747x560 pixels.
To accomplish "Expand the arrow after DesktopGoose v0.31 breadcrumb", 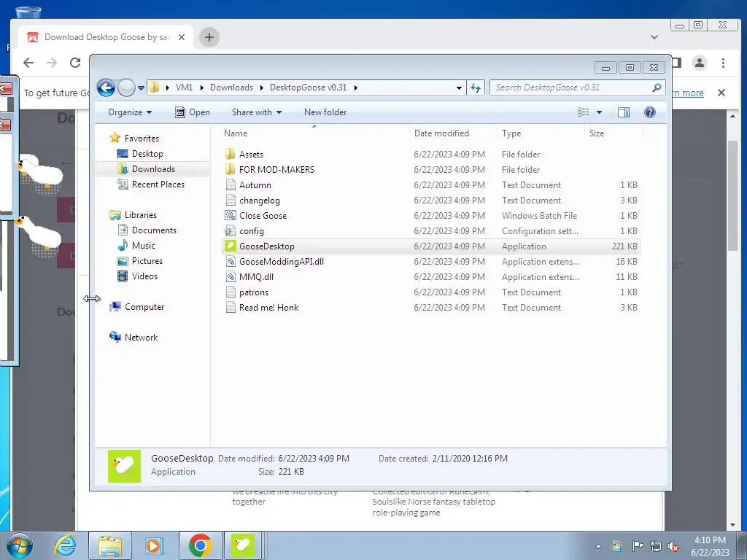I will [355, 87].
